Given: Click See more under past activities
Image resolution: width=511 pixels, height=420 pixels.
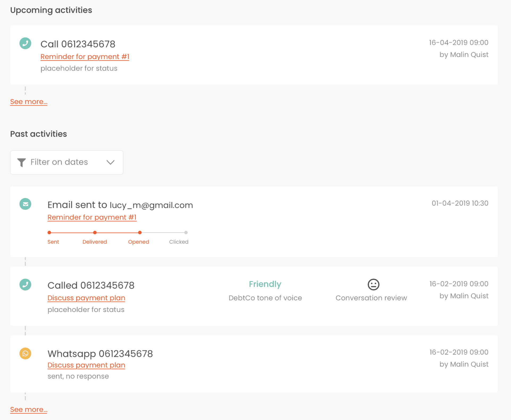Looking at the screenshot, I should click(29, 410).
